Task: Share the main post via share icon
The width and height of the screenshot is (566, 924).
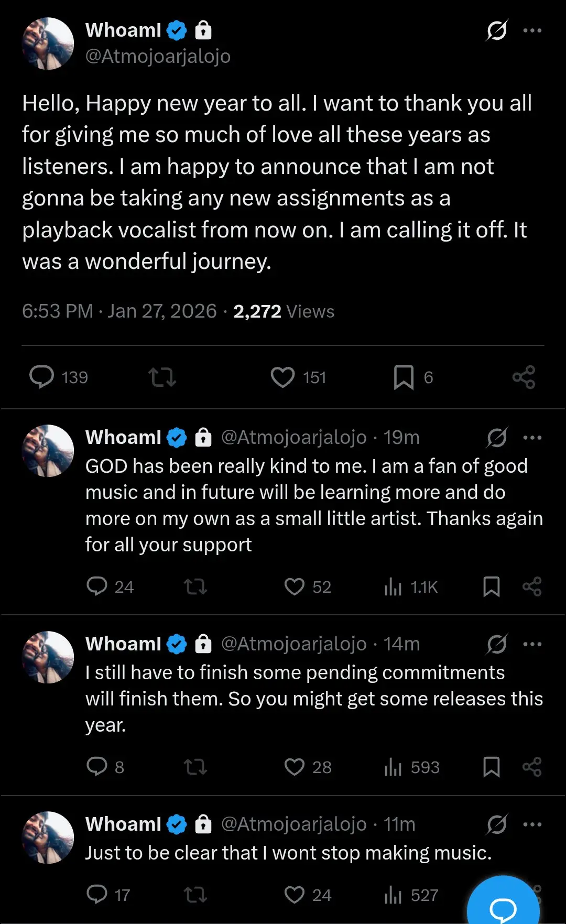Action: coord(524,377)
